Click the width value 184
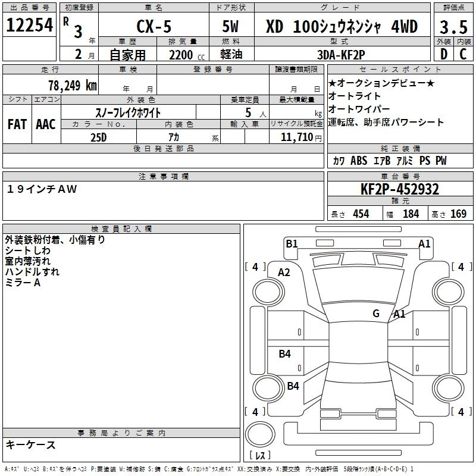The width and height of the screenshot is (476, 476). coord(411,214)
